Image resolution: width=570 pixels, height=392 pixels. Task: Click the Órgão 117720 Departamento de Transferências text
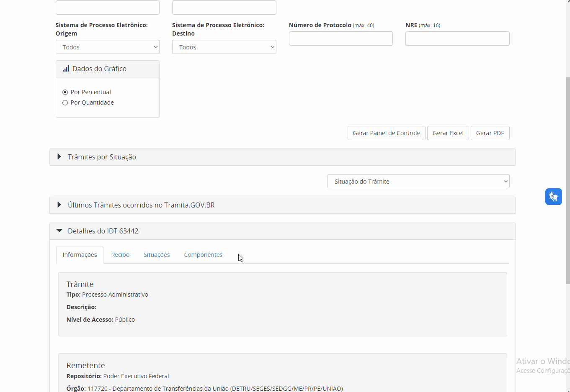(205, 389)
